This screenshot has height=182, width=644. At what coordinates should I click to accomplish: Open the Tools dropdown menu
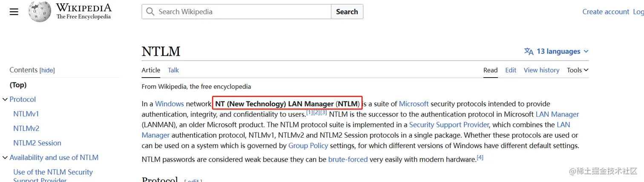pos(578,70)
